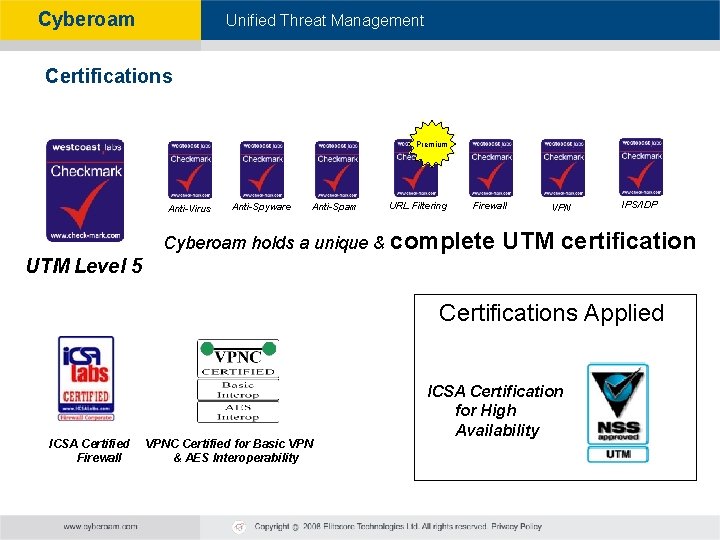Open the Privacy Policy link
This screenshot has width=720, height=540.
pyautogui.click(x=517, y=526)
